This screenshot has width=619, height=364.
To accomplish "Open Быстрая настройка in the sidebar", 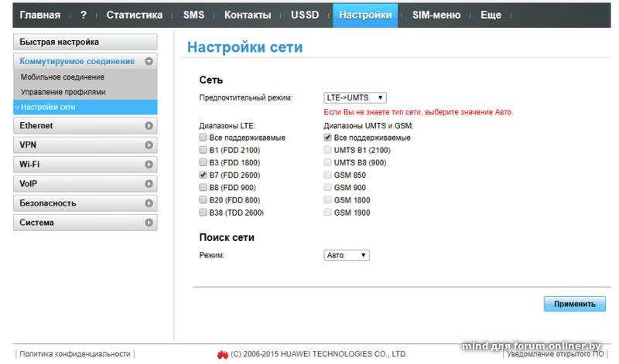I will pos(85,42).
